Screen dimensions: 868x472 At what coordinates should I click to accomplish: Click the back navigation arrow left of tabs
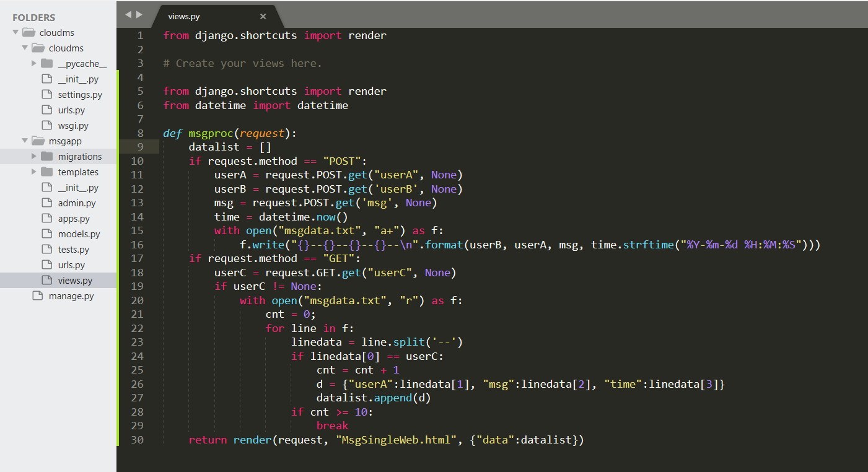(128, 14)
